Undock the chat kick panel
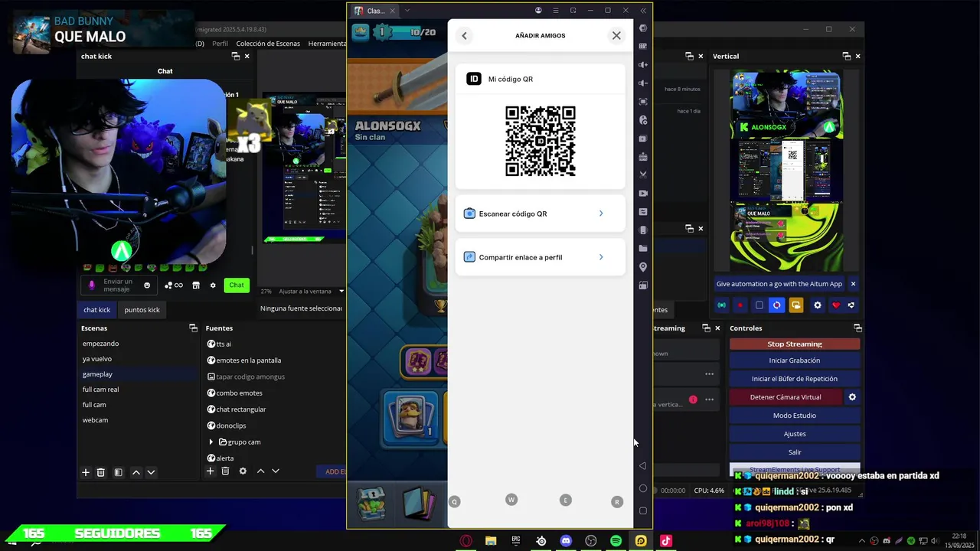 pos(236,56)
